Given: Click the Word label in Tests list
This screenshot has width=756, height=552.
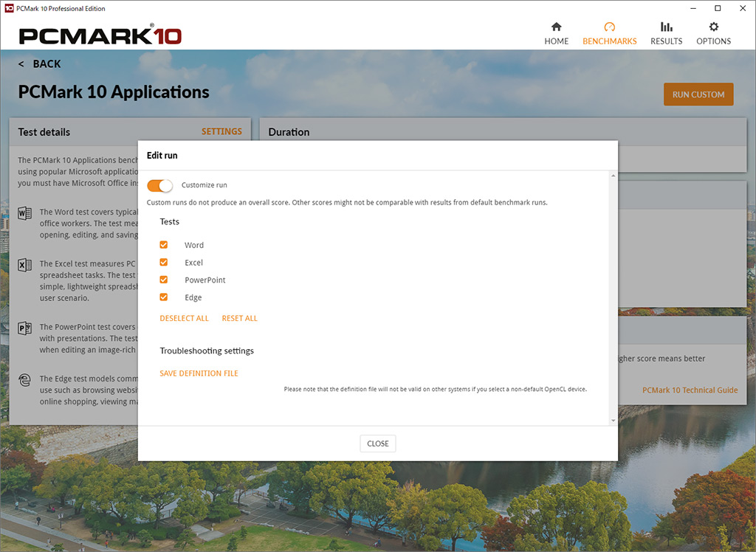Looking at the screenshot, I should (194, 245).
